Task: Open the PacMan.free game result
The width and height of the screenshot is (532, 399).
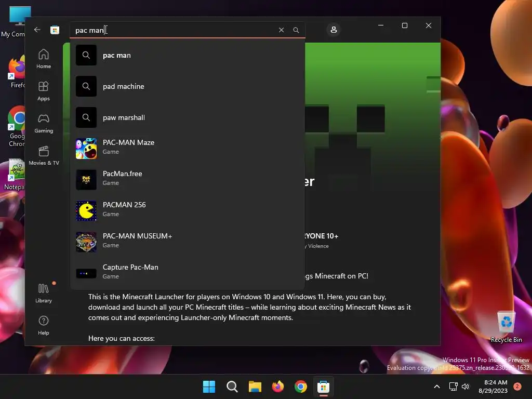Action: [187, 179]
